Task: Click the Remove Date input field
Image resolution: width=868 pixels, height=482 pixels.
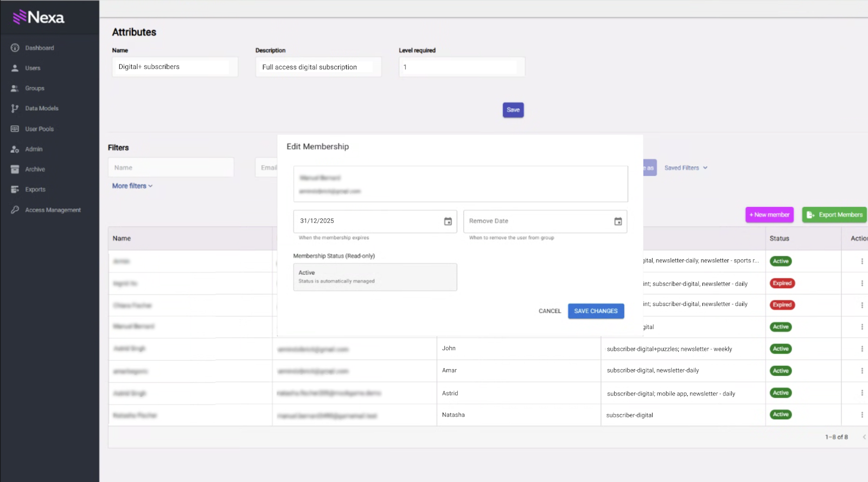Action: pos(537,221)
